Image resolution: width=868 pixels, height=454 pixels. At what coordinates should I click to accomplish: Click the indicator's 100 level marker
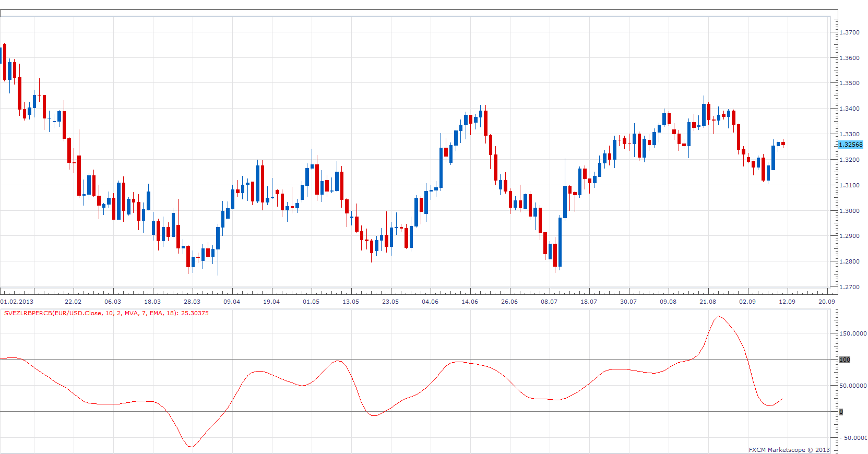[x=845, y=360]
